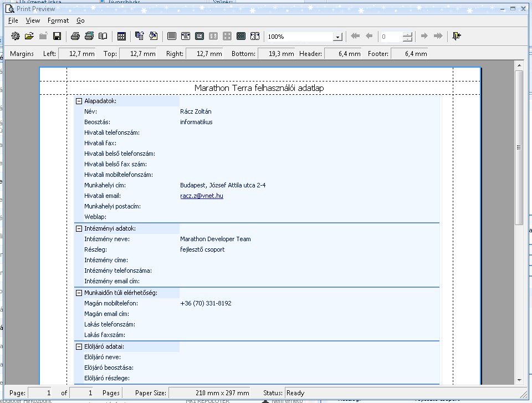This screenshot has height=403, width=532.
Task: Select the name value Rácz Zoltán
Action: pos(196,111)
